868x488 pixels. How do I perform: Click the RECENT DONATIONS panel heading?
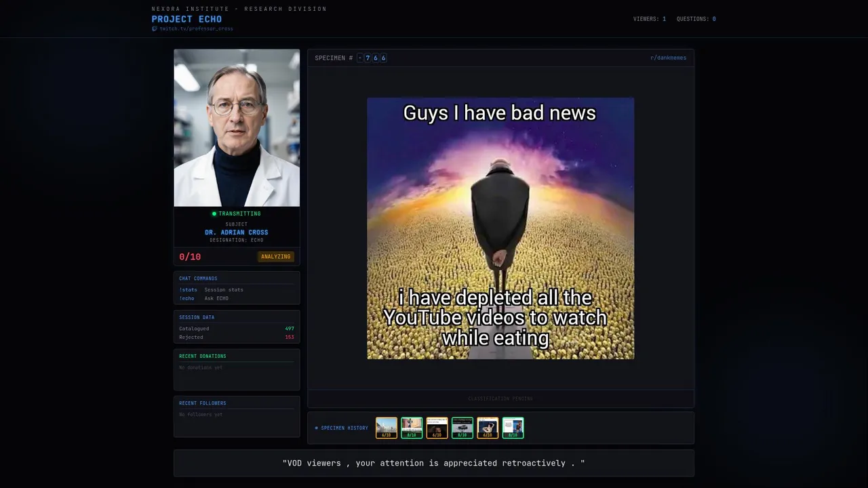(x=203, y=356)
